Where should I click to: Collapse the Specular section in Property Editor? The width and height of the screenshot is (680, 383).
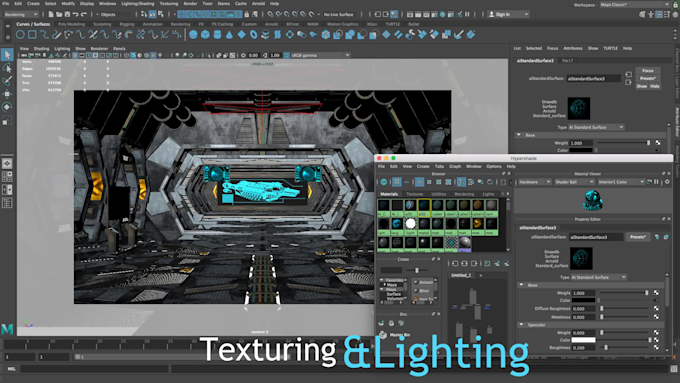coord(521,324)
